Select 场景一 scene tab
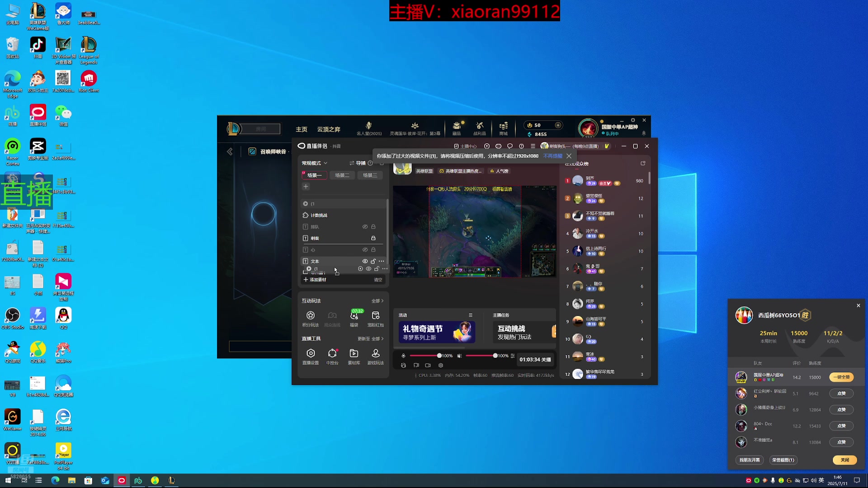This screenshot has height=488, width=868. pyautogui.click(x=314, y=175)
